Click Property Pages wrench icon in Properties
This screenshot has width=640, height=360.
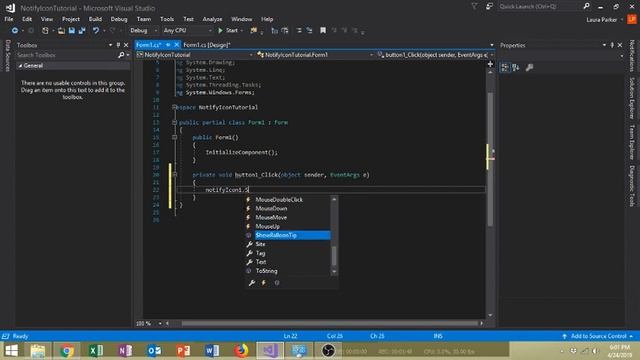529,68
